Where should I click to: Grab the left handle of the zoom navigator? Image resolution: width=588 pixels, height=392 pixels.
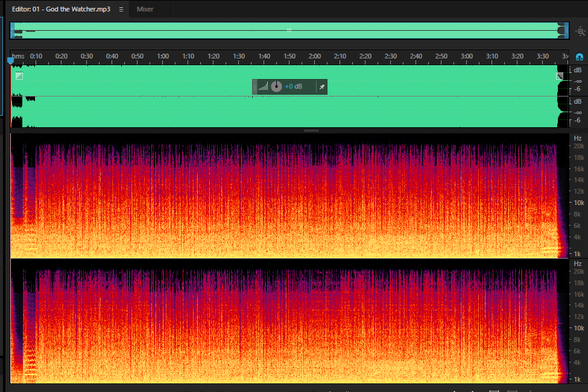point(13,31)
